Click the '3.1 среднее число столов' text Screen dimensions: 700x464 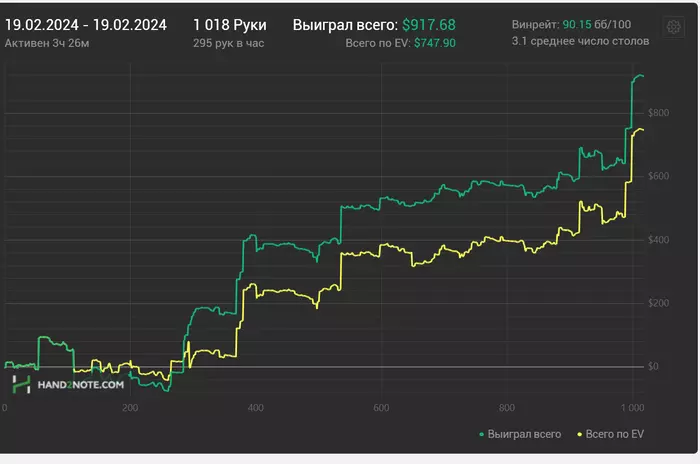pyautogui.click(x=580, y=41)
